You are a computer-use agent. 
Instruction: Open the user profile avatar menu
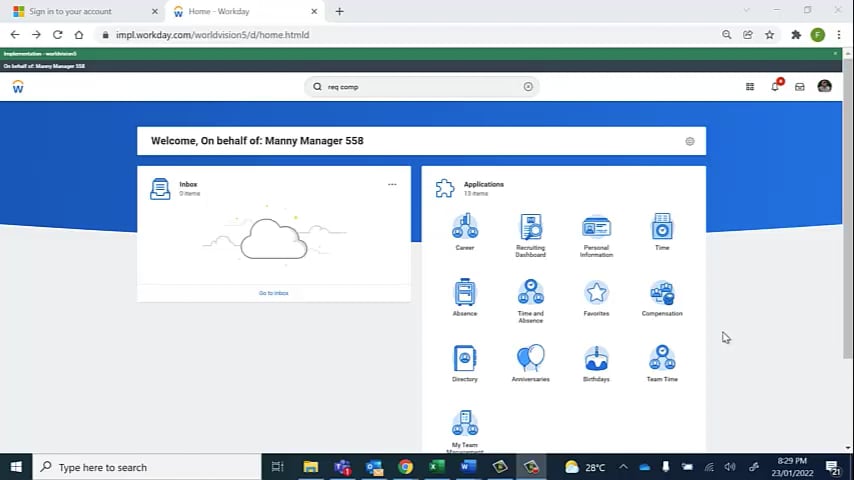tap(824, 86)
